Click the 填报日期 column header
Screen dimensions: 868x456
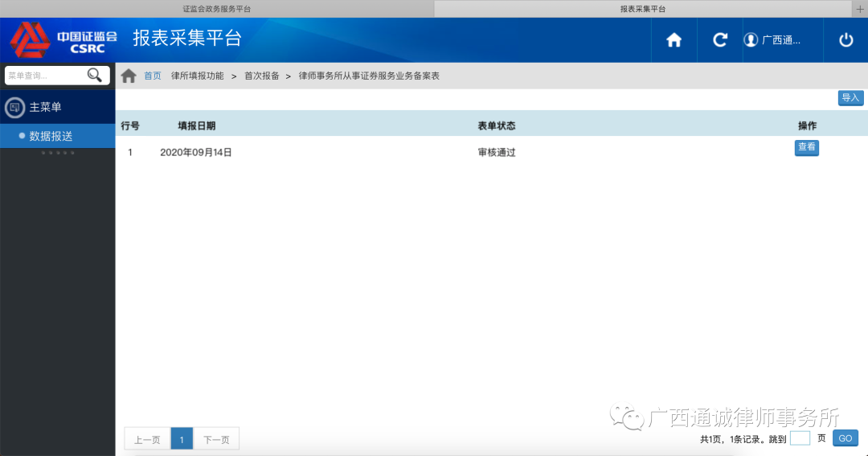coord(197,125)
